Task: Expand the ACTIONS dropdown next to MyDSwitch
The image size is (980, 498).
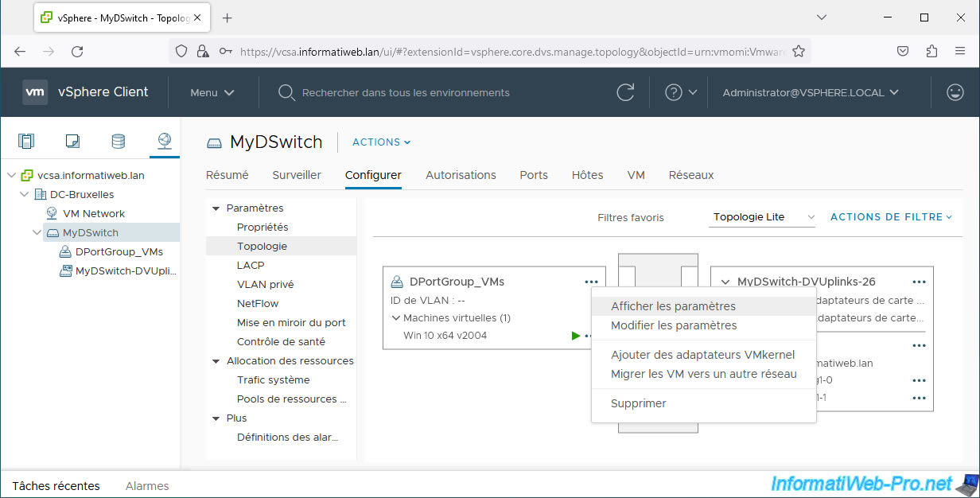Action: tap(381, 142)
